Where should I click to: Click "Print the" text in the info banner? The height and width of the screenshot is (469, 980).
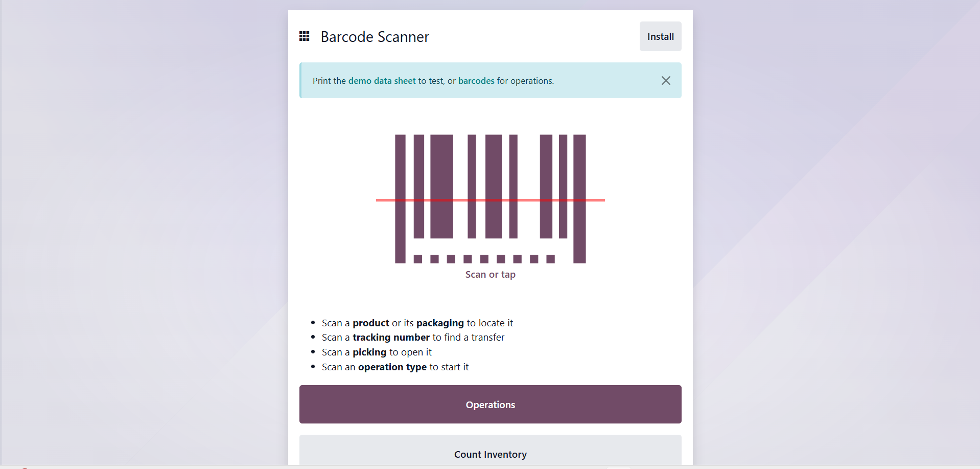pos(329,81)
